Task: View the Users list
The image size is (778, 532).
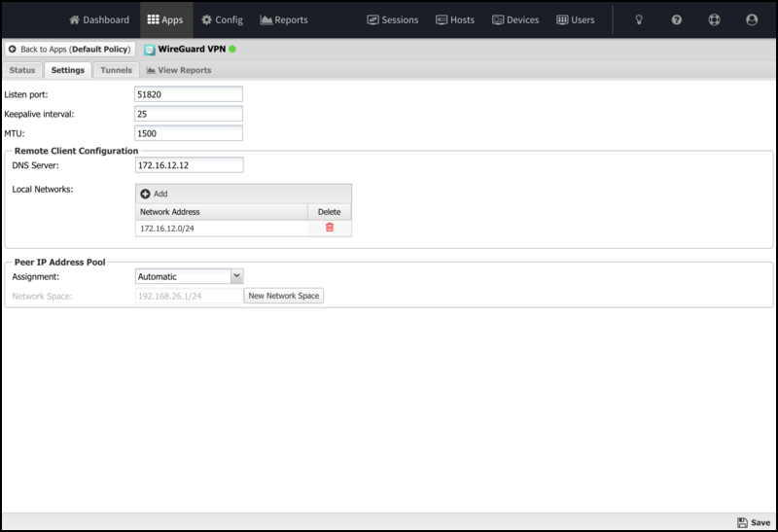Action: pos(576,19)
